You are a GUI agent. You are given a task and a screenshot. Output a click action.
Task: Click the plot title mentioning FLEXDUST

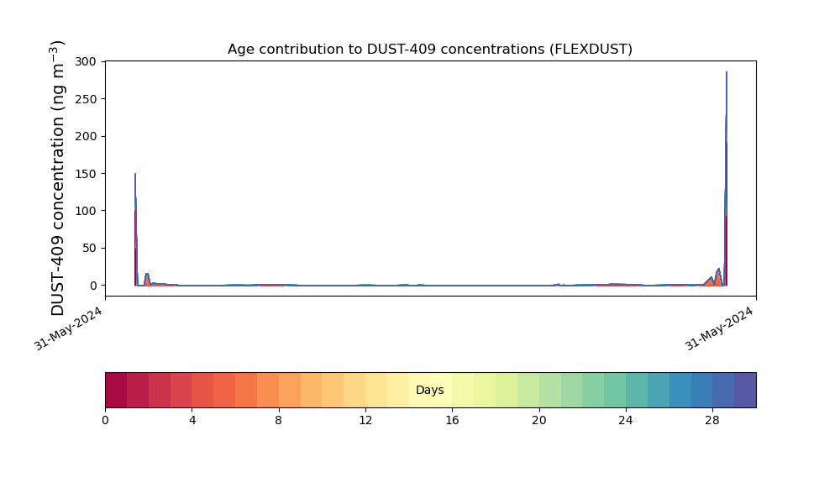point(429,50)
